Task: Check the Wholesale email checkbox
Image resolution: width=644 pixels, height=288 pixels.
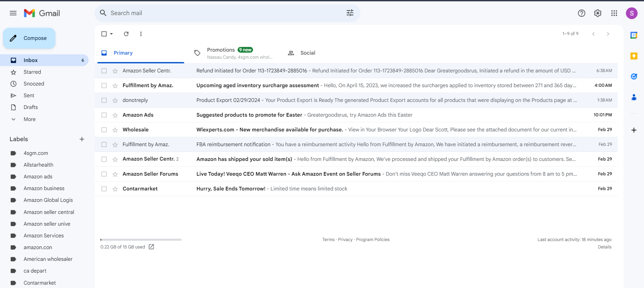Action: click(104, 130)
